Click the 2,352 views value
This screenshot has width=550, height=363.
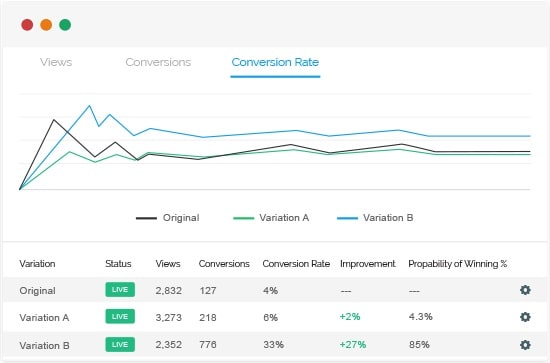[x=169, y=345]
